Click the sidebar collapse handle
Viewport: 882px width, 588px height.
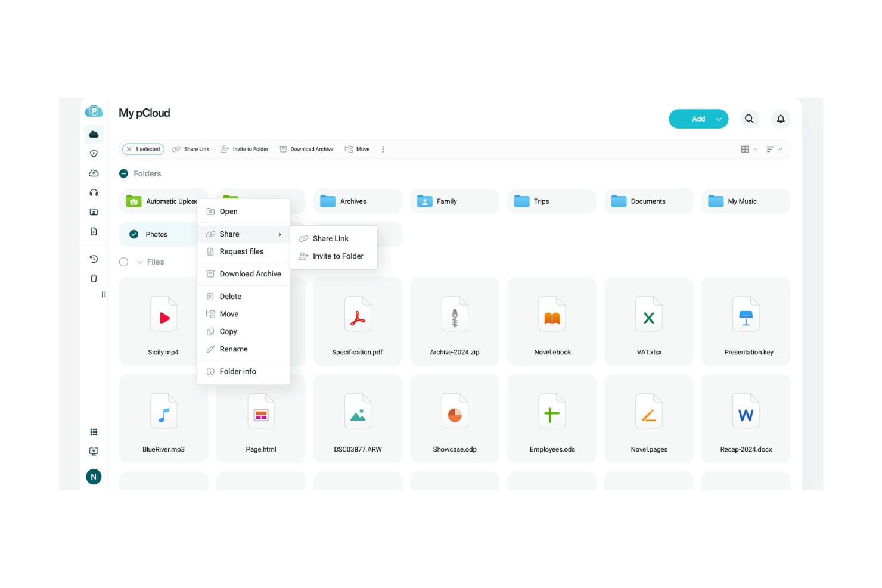pos(104,294)
